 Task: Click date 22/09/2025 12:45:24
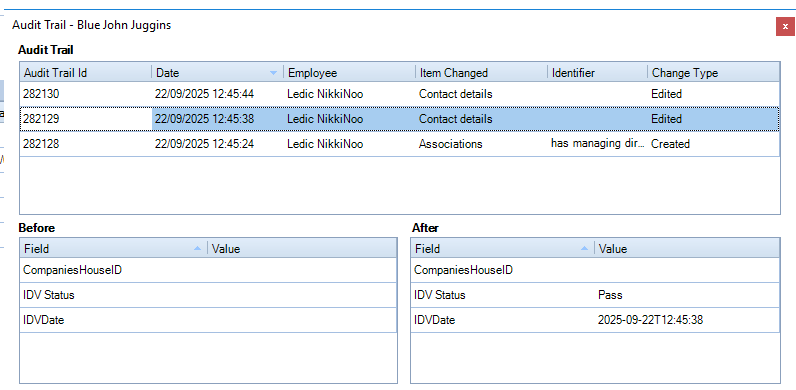click(204, 144)
